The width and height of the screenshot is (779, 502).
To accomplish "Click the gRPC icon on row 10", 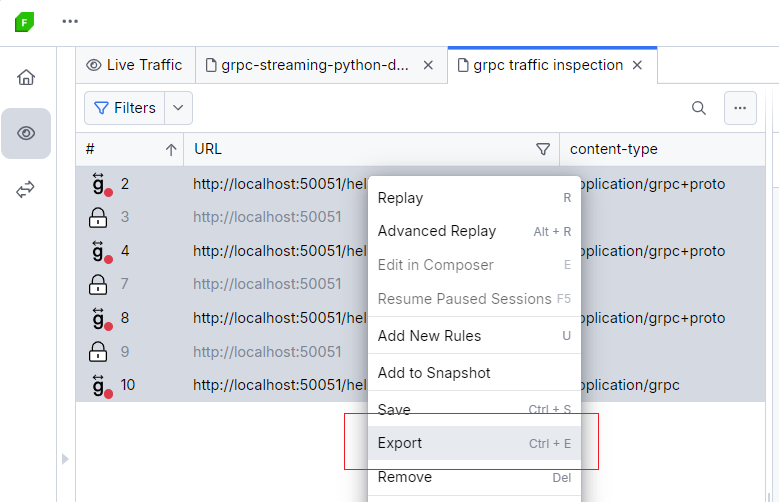I will click(102, 386).
